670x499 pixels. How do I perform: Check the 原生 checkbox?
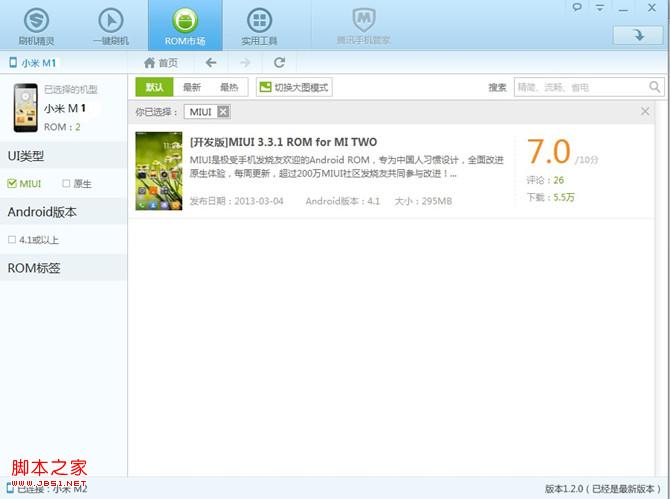coord(66,183)
